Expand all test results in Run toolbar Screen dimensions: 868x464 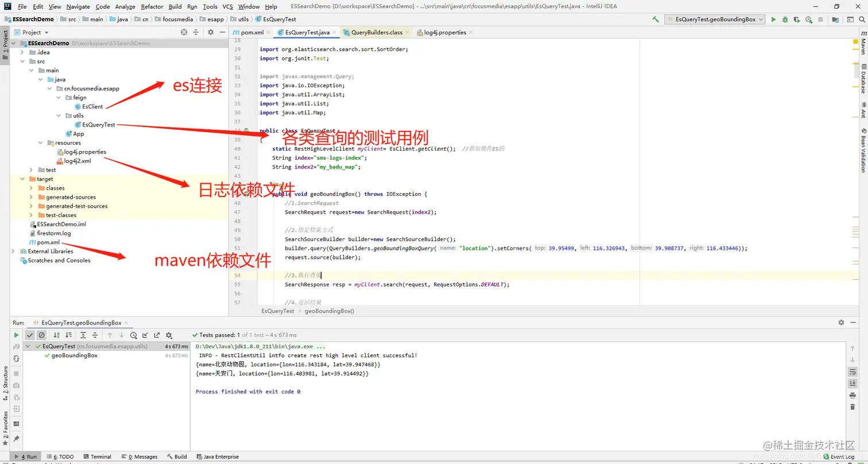click(83, 335)
